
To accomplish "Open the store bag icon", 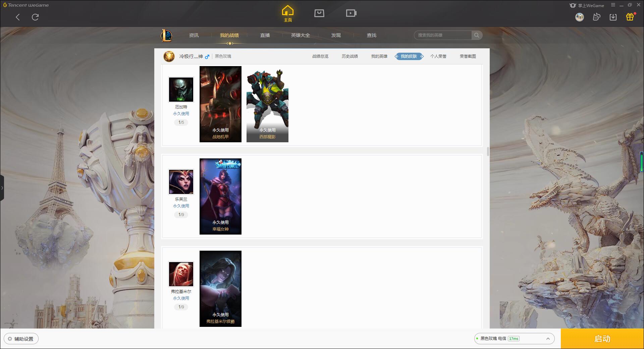I will click(x=319, y=13).
